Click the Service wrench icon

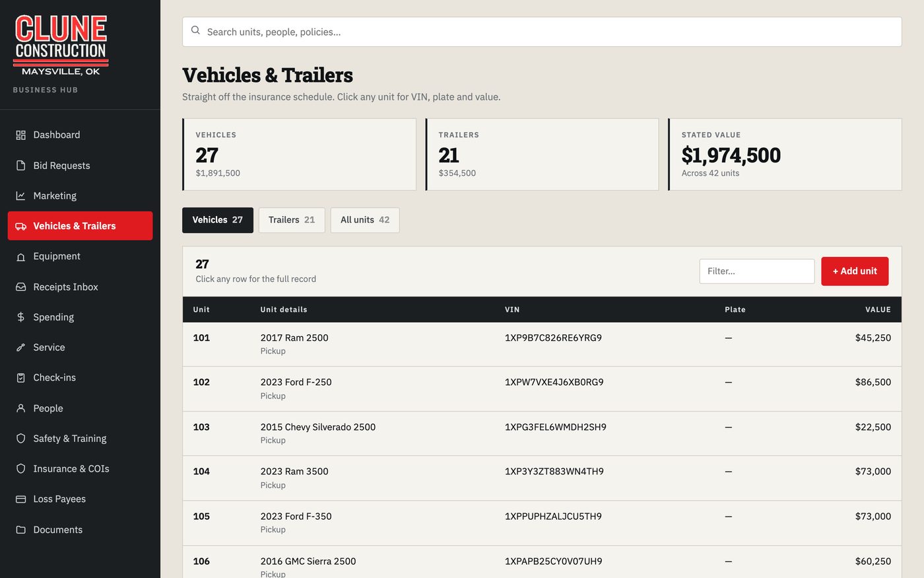tap(20, 347)
